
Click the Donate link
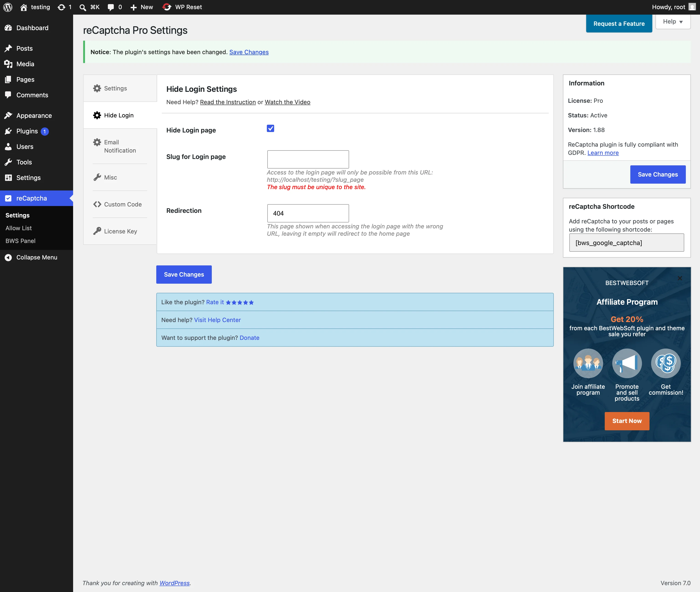tap(249, 338)
